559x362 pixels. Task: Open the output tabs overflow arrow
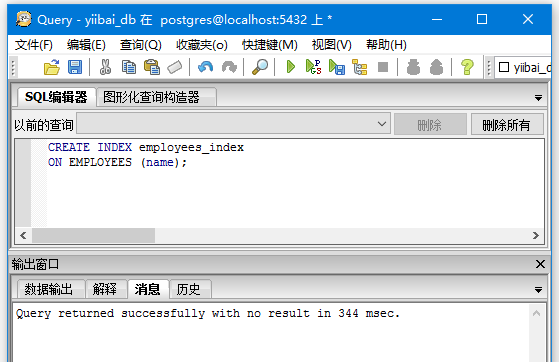[538, 290]
